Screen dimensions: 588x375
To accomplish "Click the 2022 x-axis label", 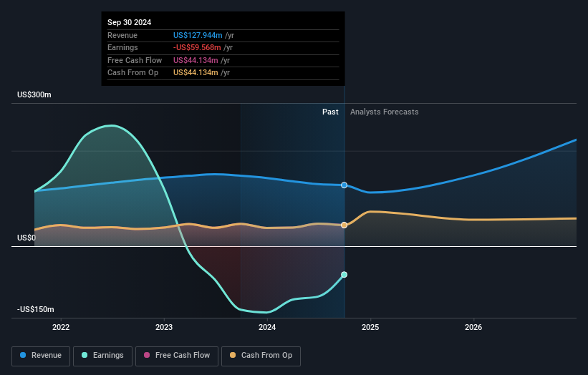I will pos(61,328).
